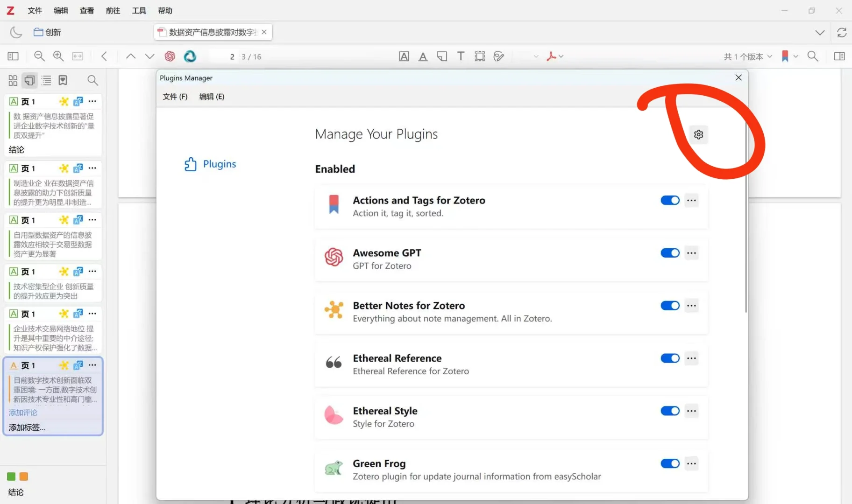
Task: Filter annotations by green color swatch
Action: (x=11, y=476)
